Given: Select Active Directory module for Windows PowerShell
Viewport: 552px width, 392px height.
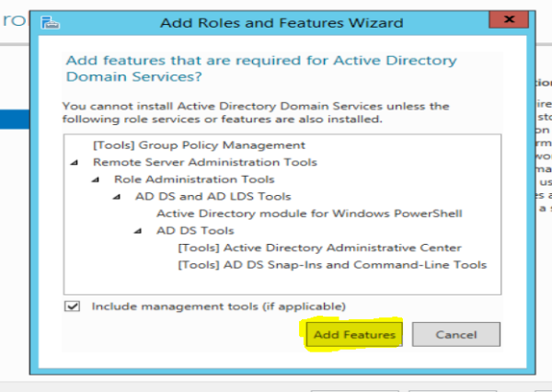Looking at the screenshot, I should pyautogui.click(x=309, y=213).
